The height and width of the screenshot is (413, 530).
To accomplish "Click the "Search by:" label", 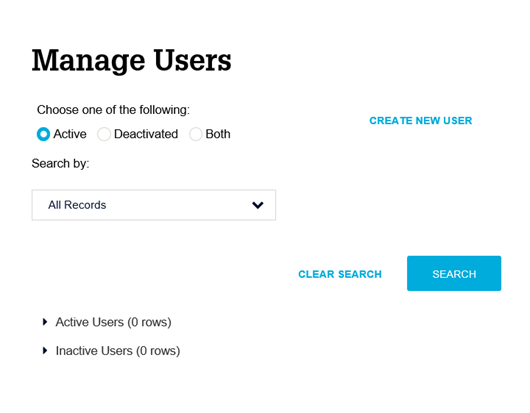I will pos(61,164).
